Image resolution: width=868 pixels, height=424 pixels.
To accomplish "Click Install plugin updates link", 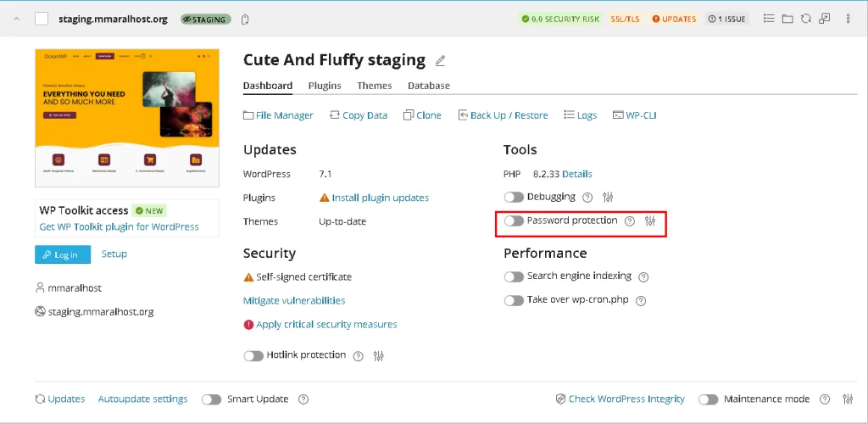I will point(381,198).
